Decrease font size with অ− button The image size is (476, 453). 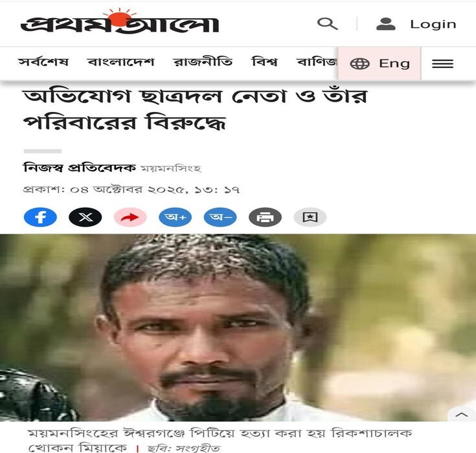pyautogui.click(x=220, y=217)
